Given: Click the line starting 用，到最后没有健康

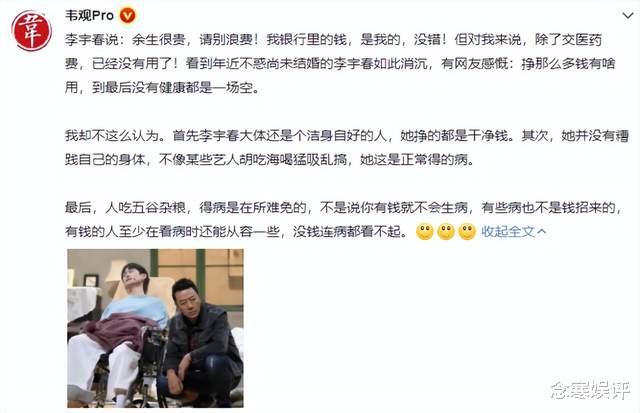Looking at the screenshot, I should [x=162, y=87].
